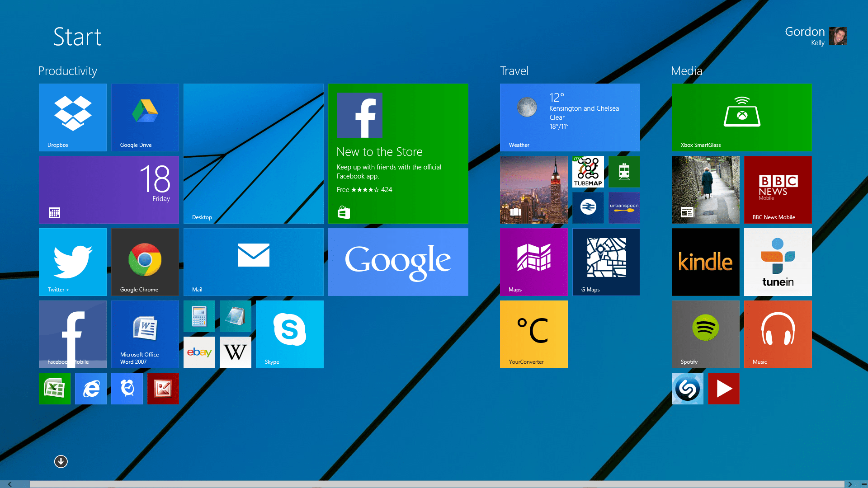Launch Google Drive
The height and width of the screenshot is (488, 868).
[x=145, y=117]
